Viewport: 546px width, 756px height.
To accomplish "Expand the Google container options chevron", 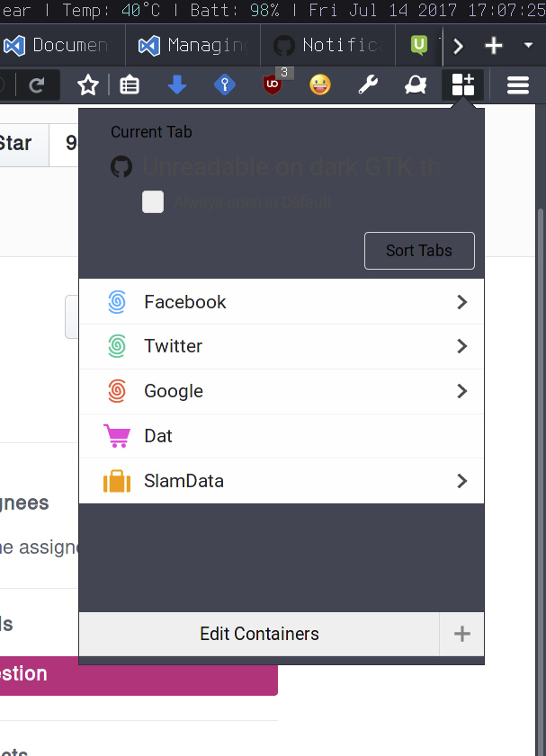I will (461, 391).
